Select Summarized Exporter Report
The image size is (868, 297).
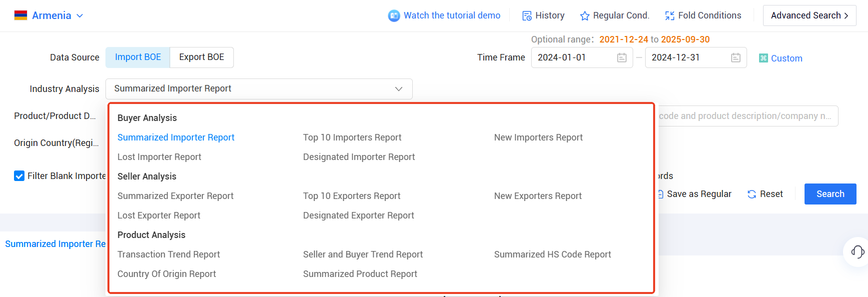pos(175,196)
